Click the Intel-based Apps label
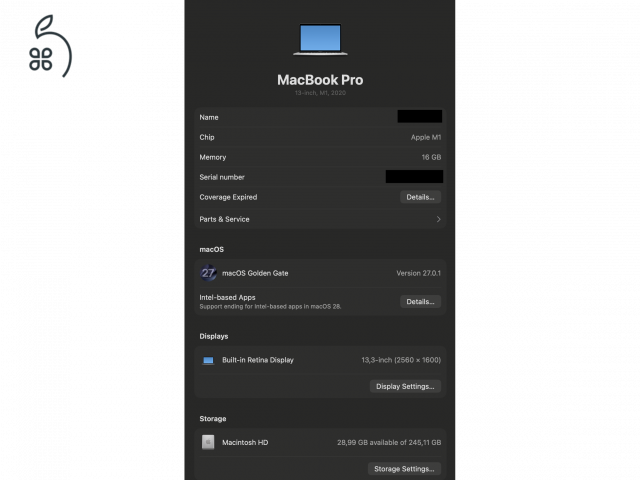 click(227, 298)
